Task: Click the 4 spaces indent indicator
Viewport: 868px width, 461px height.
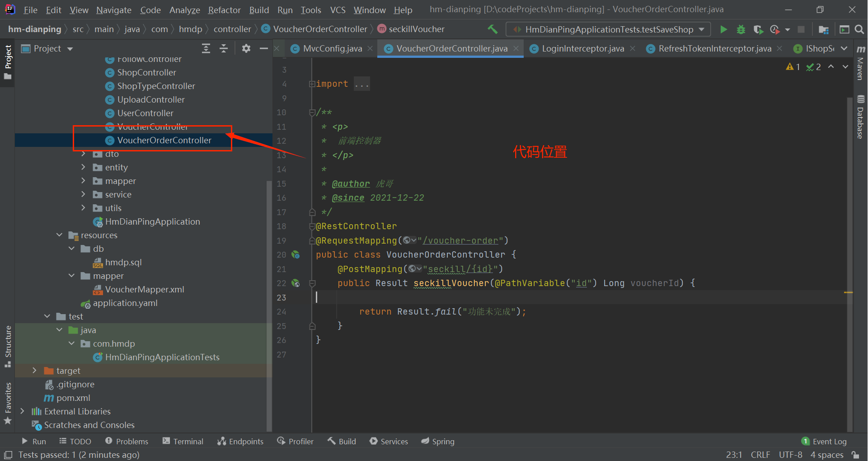Action: [827, 455]
